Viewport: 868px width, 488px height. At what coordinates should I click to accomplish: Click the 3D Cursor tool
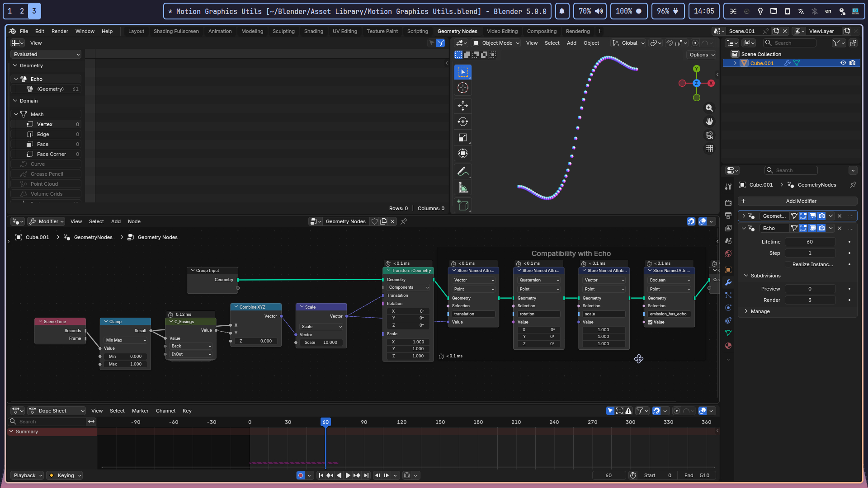pos(462,88)
